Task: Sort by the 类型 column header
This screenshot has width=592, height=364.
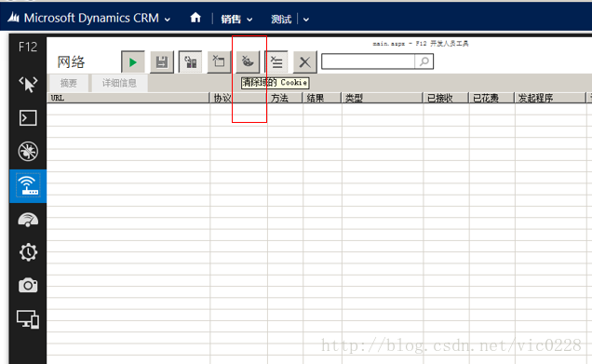Action: click(382, 98)
